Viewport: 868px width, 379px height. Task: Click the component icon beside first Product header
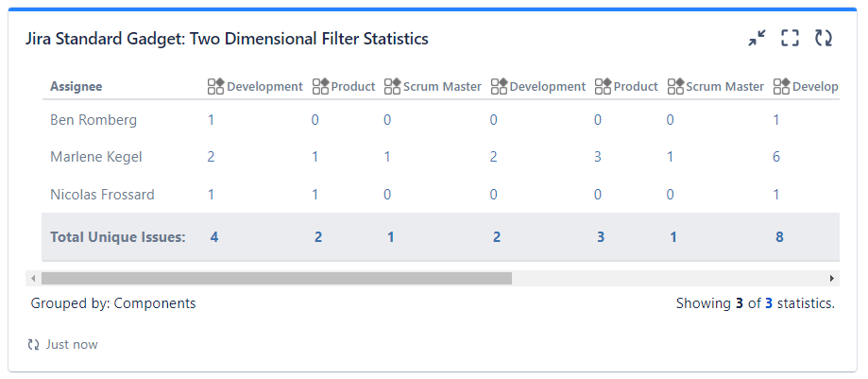pos(320,87)
